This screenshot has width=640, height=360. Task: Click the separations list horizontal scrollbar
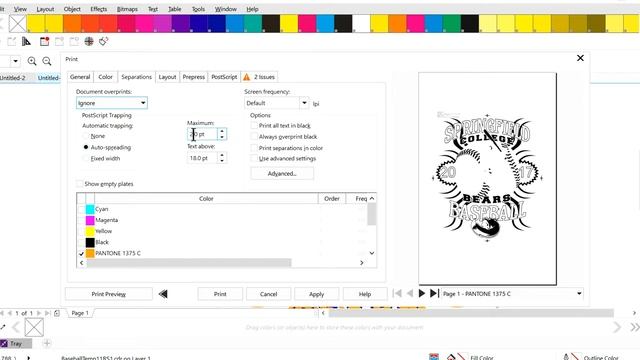(189, 262)
